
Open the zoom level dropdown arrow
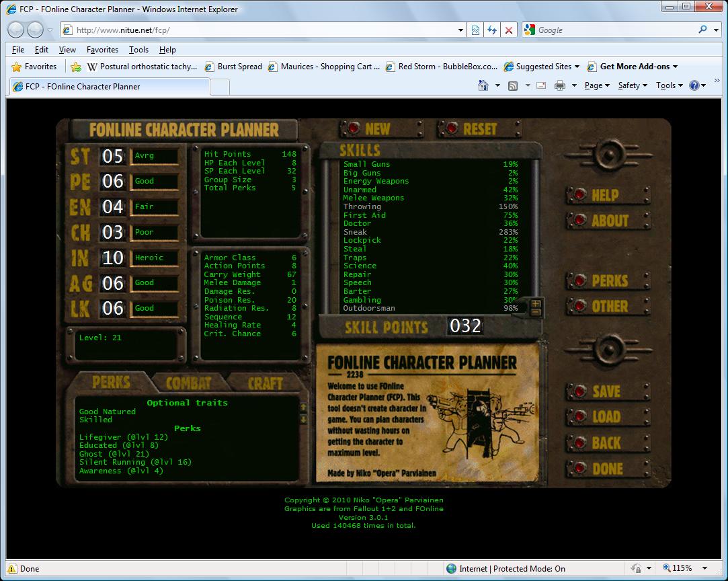pyautogui.click(x=704, y=568)
